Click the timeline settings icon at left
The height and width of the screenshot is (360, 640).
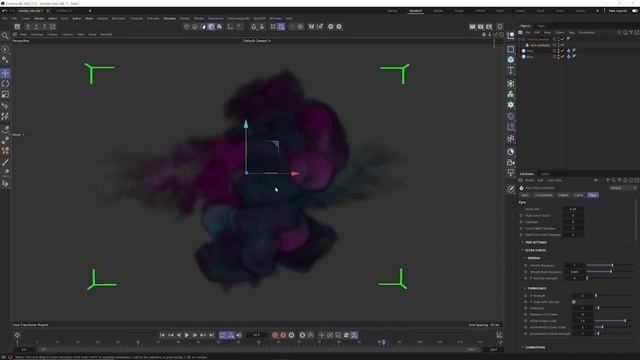coord(17,335)
